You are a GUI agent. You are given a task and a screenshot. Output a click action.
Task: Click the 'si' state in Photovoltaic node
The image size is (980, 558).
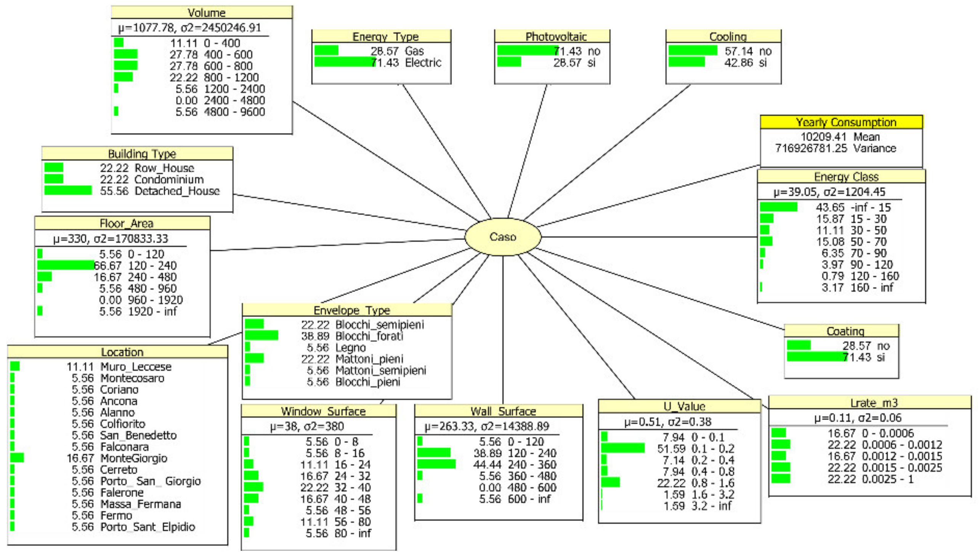point(591,63)
